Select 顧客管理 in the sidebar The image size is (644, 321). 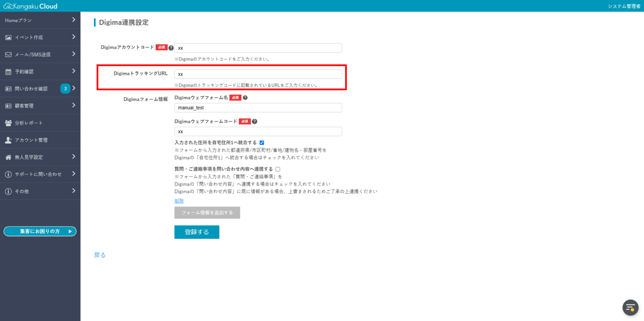coord(24,106)
